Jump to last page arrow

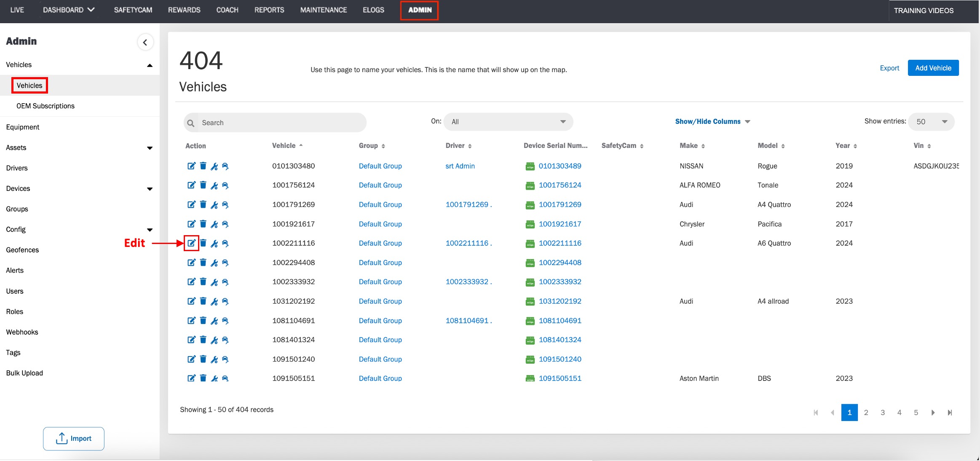coord(950,413)
